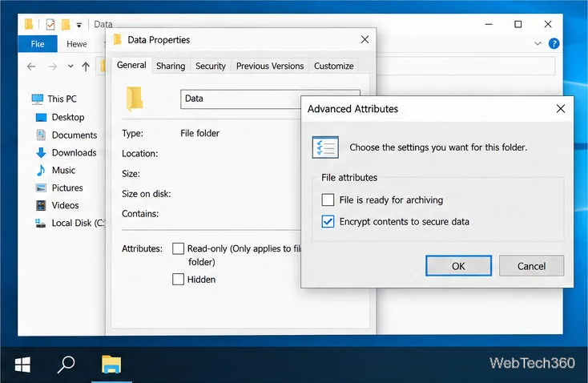Open Music in the navigation pane
Image resolution: width=588 pixels, height=383 pixels.
point(63,170)
